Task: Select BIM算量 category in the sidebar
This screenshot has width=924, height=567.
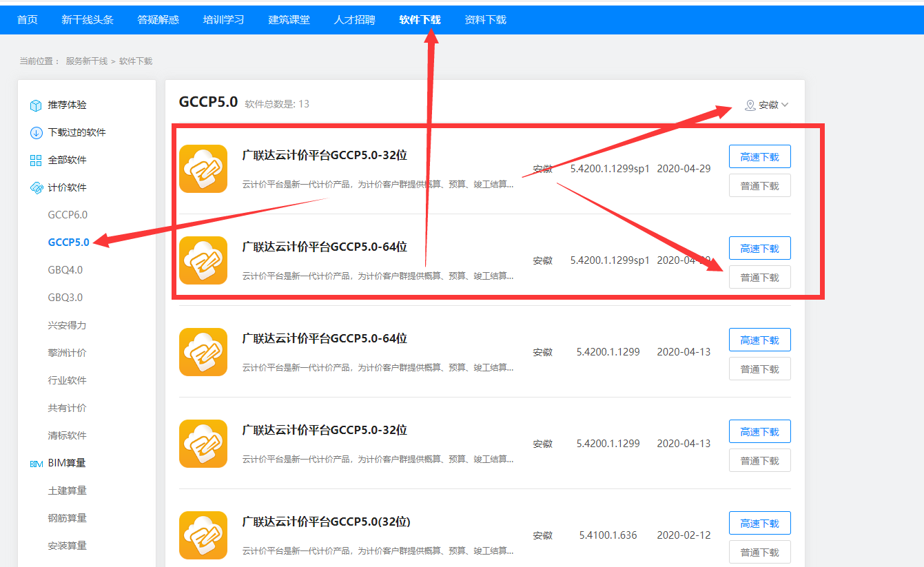Action: click(67, 463)
